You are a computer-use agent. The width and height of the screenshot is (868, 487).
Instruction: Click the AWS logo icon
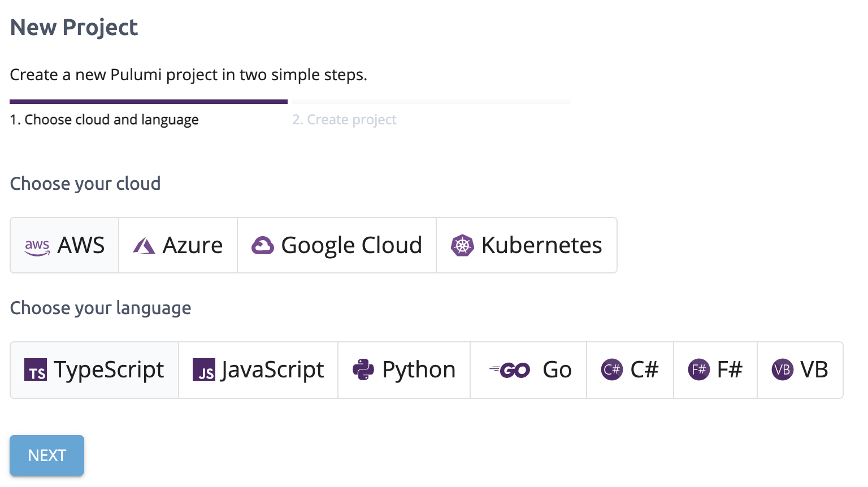[37, 246]
